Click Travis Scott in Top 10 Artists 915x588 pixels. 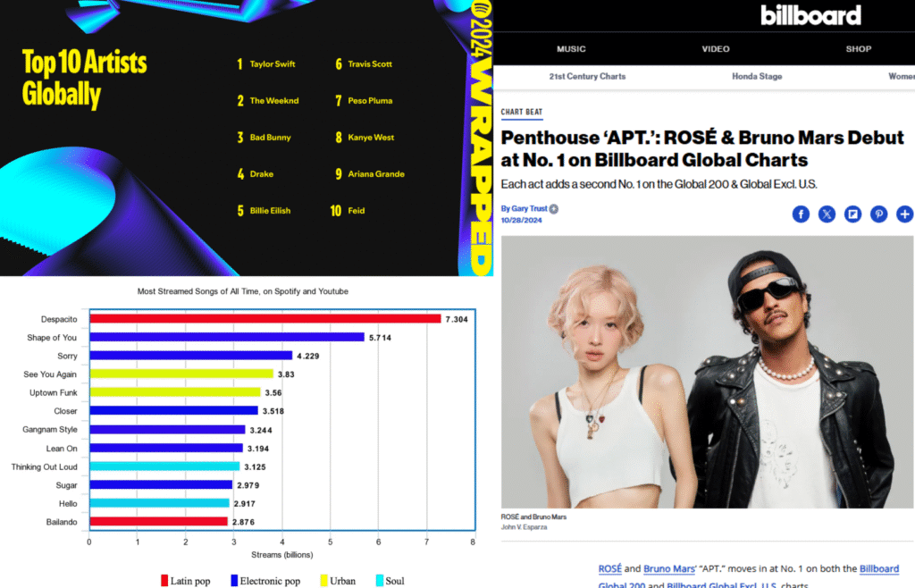pos(370,64)
